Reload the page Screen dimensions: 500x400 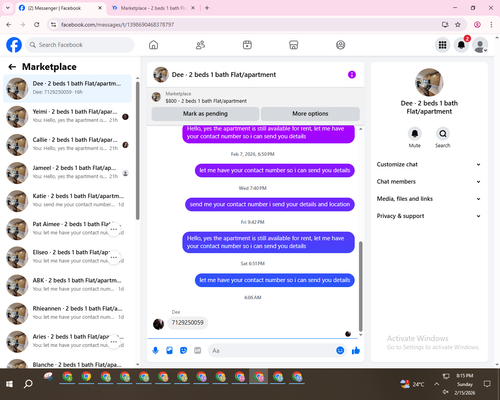point(37,25)
